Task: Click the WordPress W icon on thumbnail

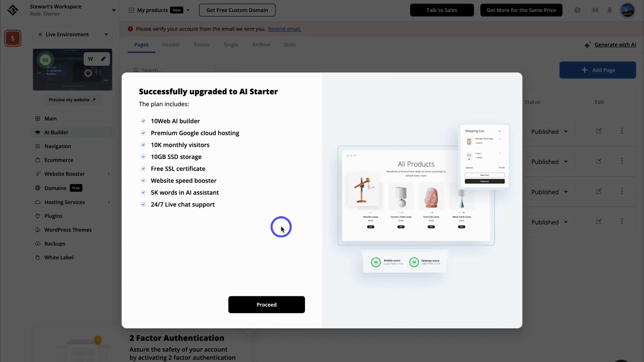Action: click(x=91, y=59)
